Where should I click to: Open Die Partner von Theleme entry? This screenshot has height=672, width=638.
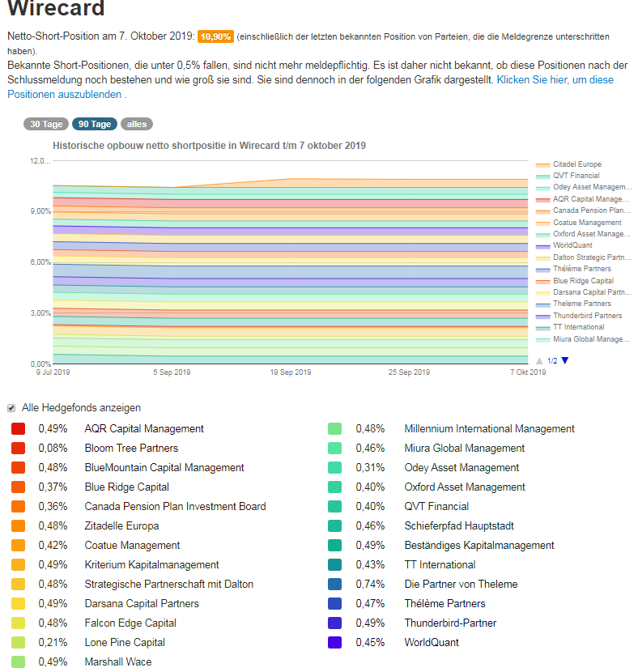pos(461,584)
